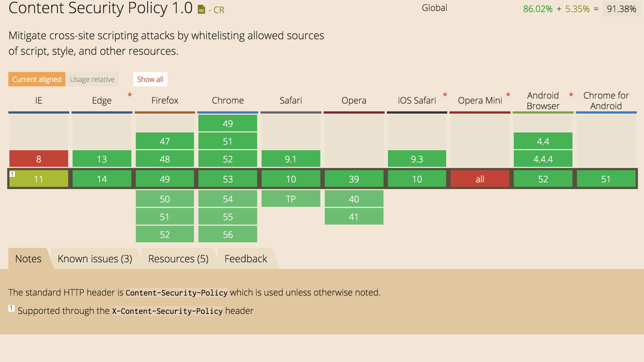
Task: Click the Global usage label
Action: 434,8
